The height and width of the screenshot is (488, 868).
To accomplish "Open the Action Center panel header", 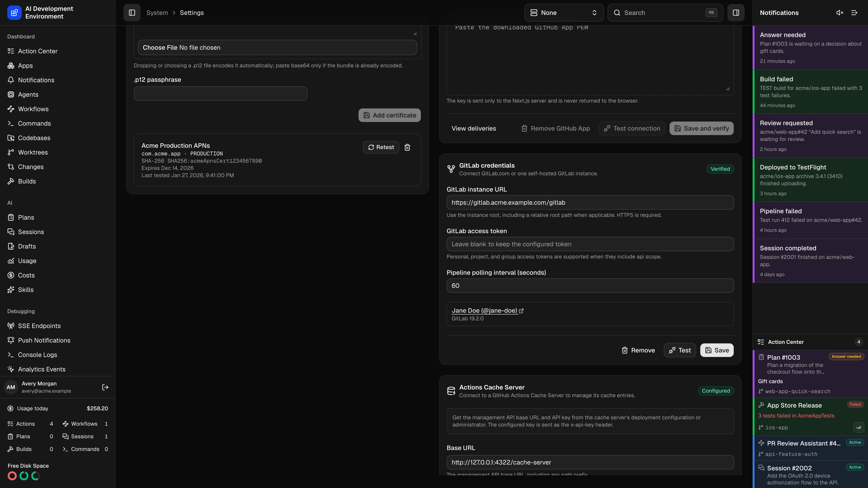I will tap(810, 342).
